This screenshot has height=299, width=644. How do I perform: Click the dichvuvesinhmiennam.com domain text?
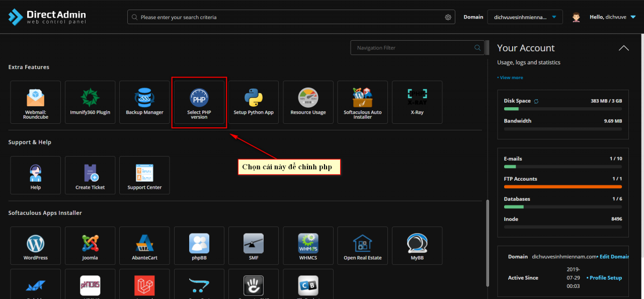click(564, 257)
